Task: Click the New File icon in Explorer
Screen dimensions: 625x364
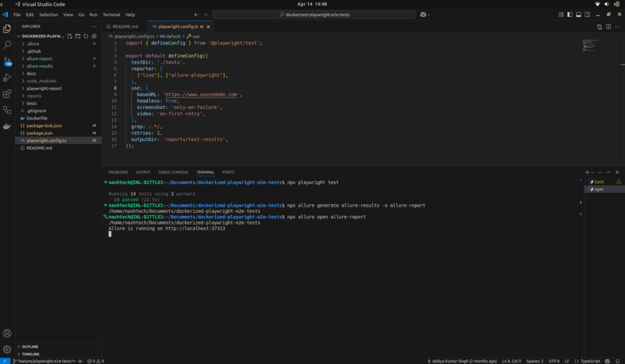Action: [70, 37]
